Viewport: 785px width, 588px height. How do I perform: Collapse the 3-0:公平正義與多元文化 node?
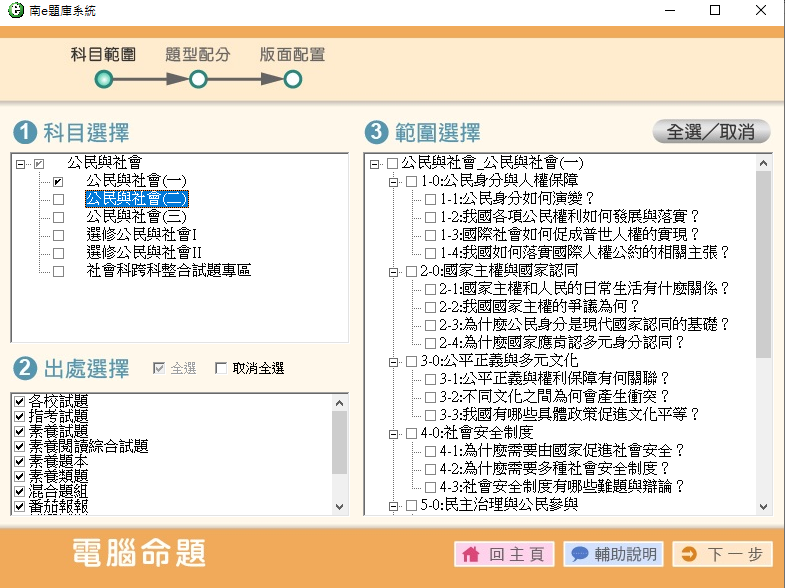point(392,361)
